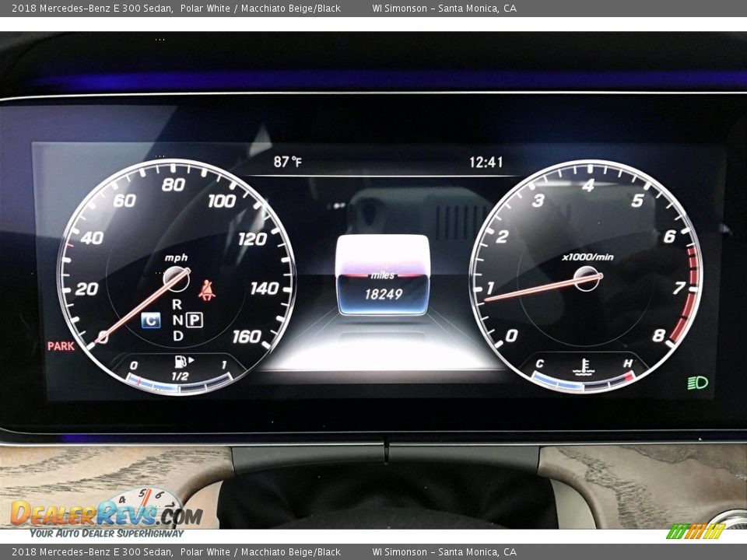Click the R gear letter
Image resolution: width=747 pixels, height=560 pixels.
point(177,304)
